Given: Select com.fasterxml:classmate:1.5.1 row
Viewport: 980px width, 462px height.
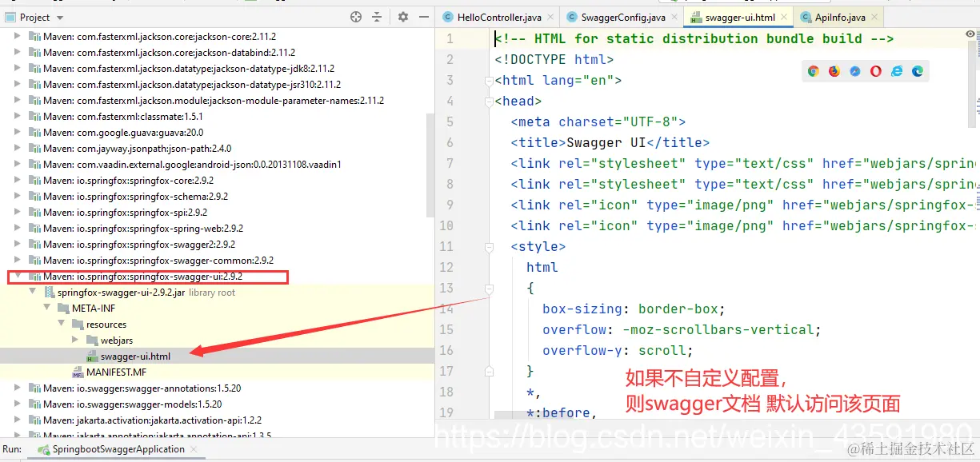Looking at the screenshot, I should (x=218, y=117).
